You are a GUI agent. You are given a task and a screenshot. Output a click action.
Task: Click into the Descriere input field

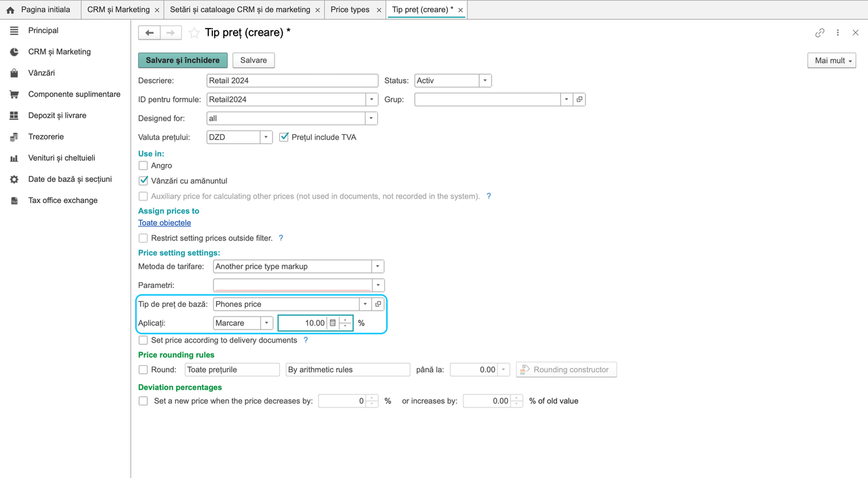click(292, 80)
